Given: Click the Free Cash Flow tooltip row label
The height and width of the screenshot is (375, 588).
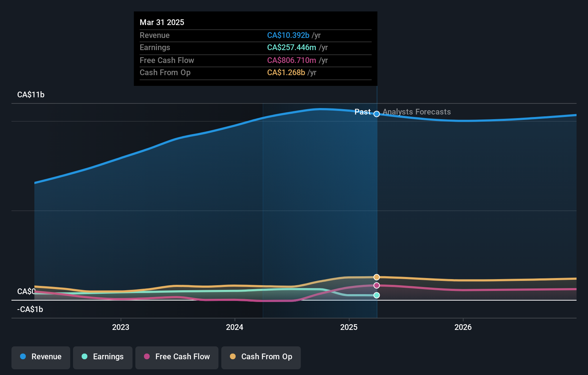Looking at the screenshot, I should 167,60.
